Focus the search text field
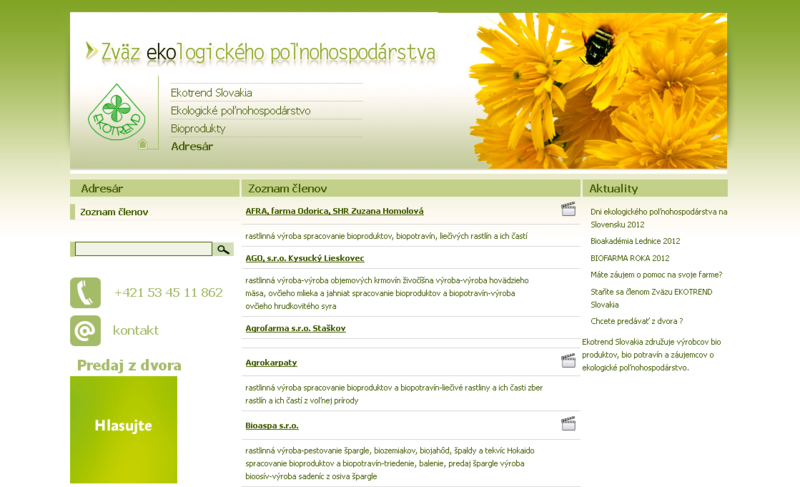 [143, 249]
